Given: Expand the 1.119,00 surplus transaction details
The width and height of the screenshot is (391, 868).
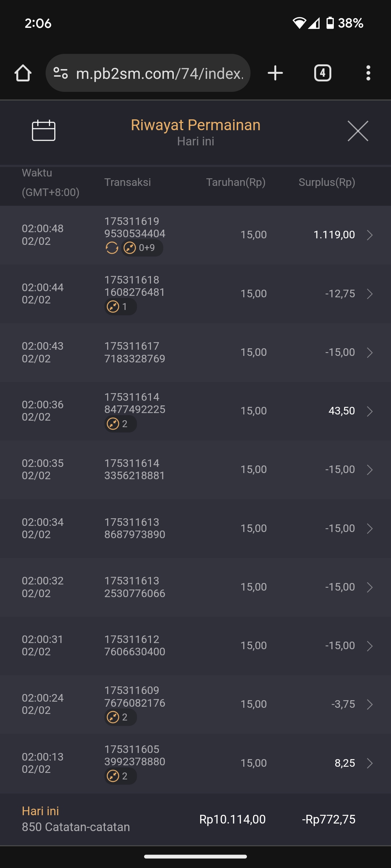Looking at the screenshot, I should (x=370, y=235).
